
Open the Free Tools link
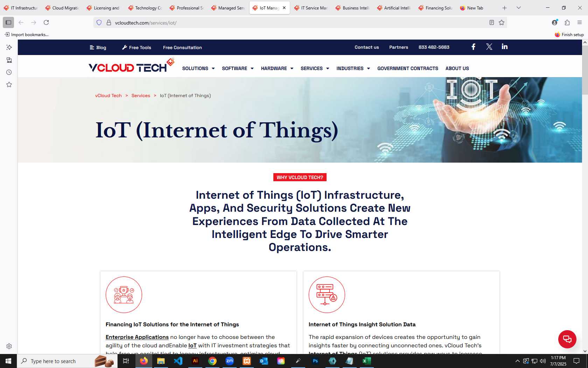(x=136, y=47)
